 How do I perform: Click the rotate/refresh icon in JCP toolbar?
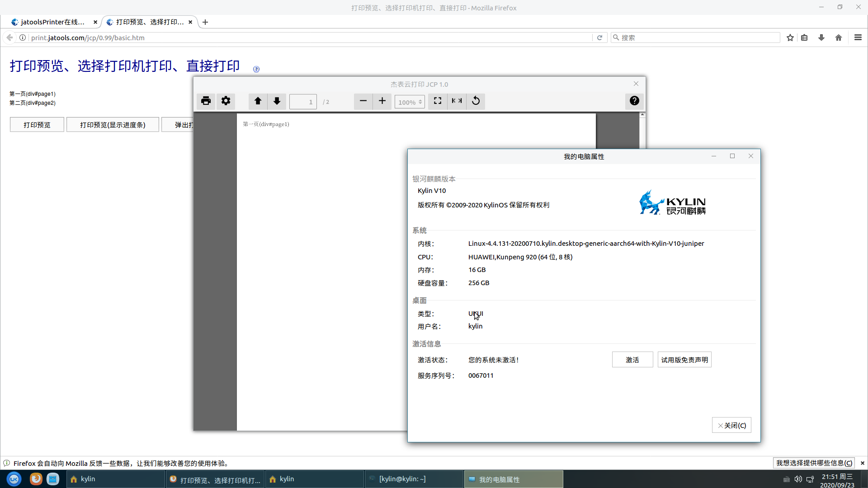[476, 101]
